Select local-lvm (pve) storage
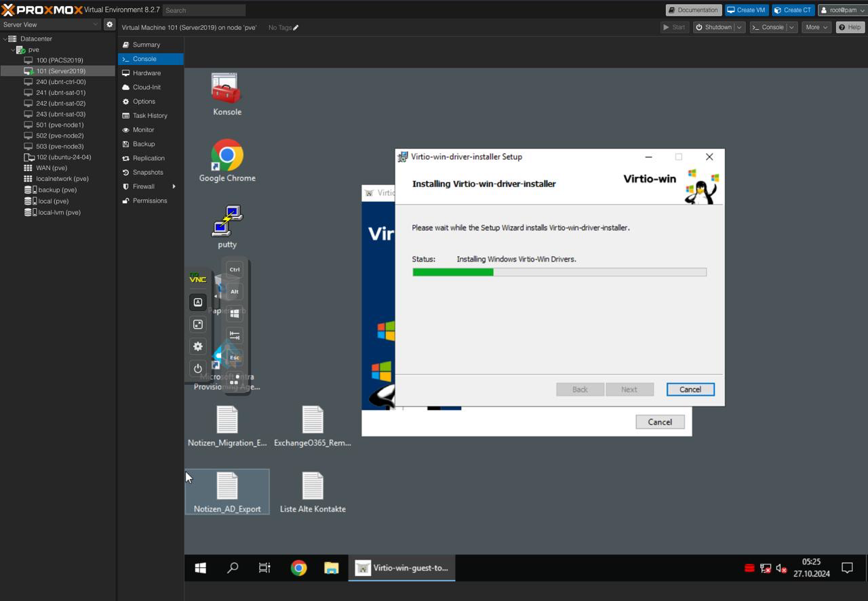The image size is (868, 601). click(x=58, y=212)
